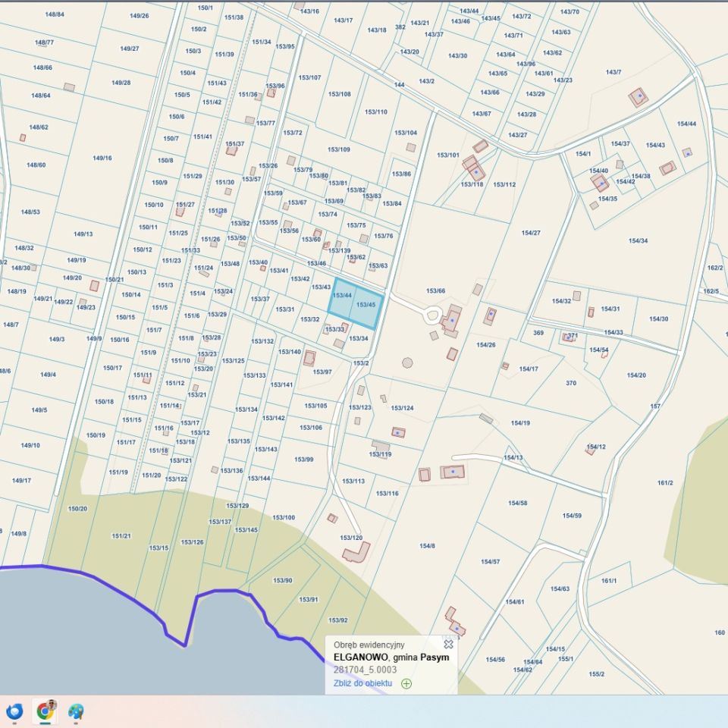728x728 pixels.
Task: Click parcel label 153/92
Action: point(338,620)
